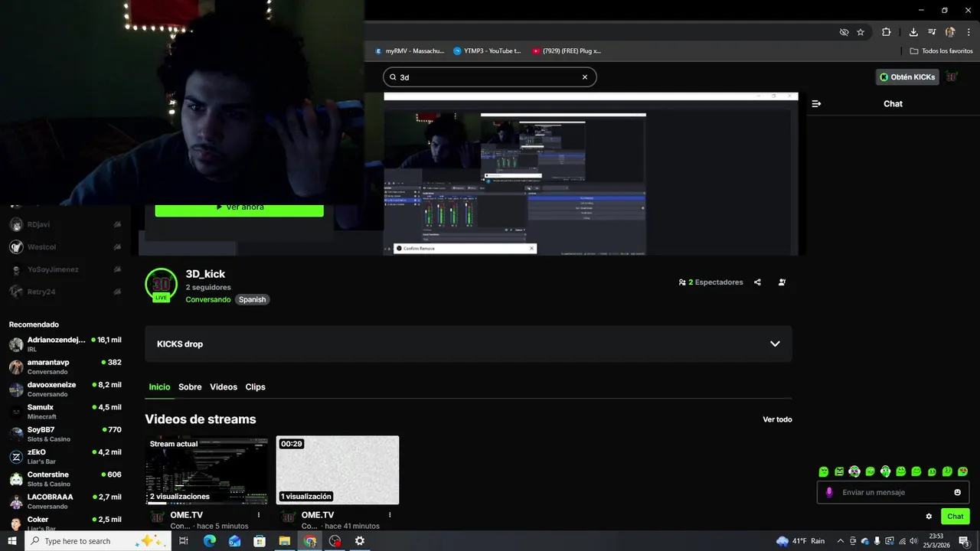Switch to the Sobre tab
Image resolution: width=980 pixels, height=551 pixels.
click(190, 387)
